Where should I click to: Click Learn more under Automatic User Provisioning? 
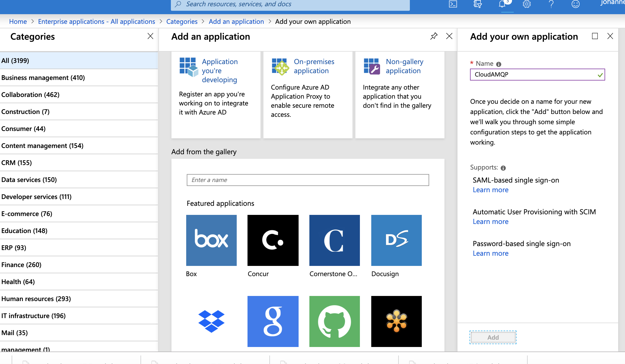pos(490,222)
